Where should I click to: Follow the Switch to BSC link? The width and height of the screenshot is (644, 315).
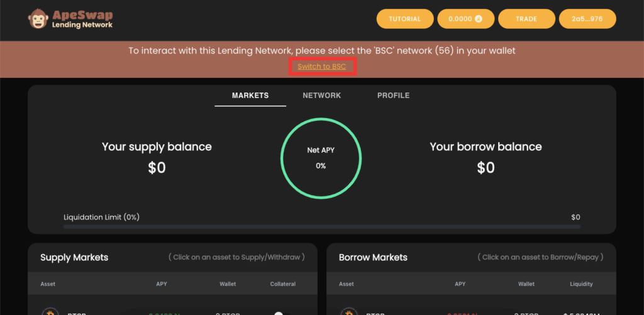[x=322, y=67]
